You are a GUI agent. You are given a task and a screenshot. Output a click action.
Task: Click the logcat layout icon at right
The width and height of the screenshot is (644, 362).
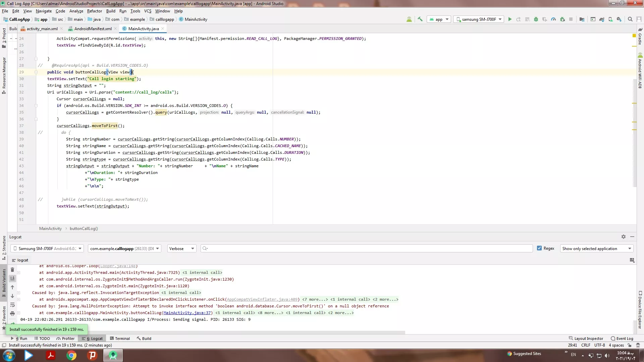tap(632, 260)
